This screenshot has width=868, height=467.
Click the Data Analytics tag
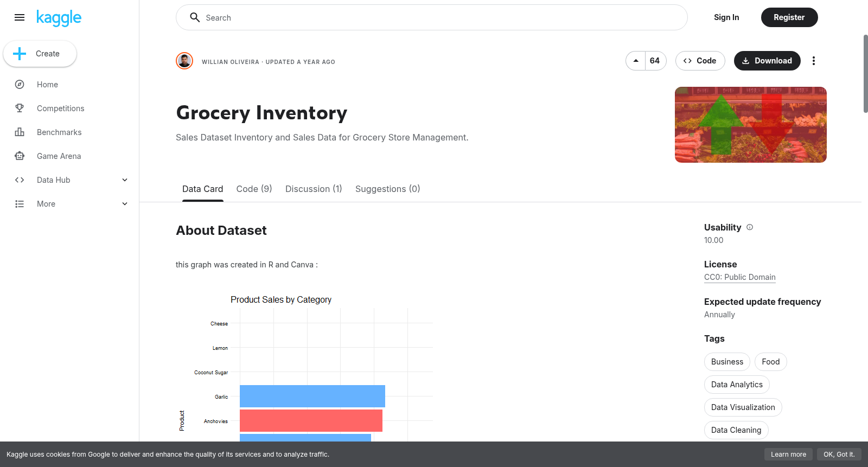coord(737,385)
